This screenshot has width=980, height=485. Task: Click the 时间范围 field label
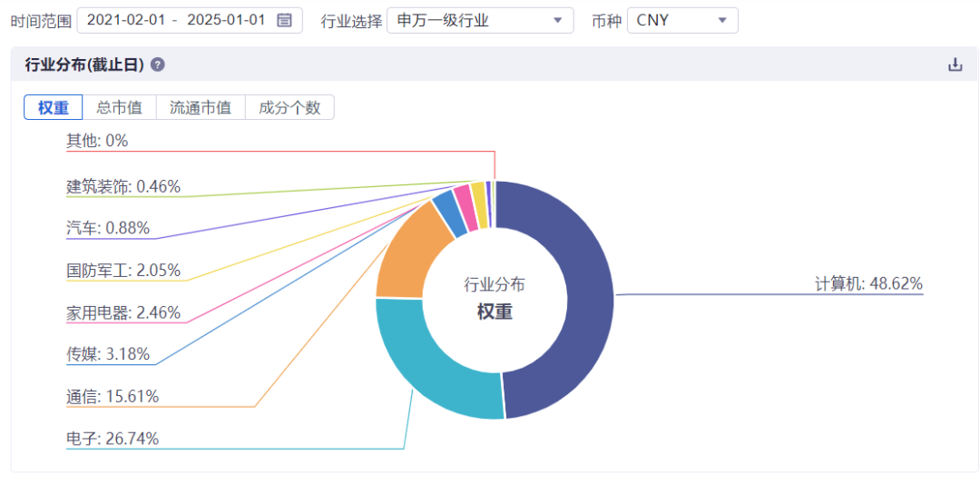pos(41,21)
